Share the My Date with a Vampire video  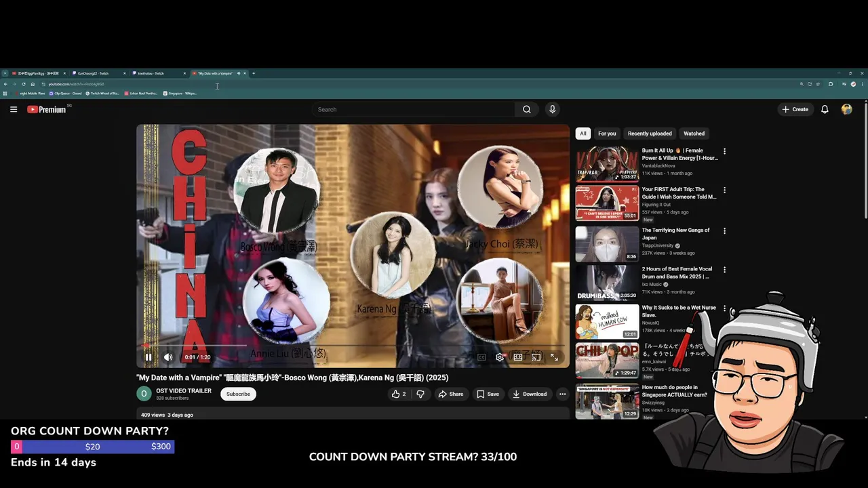click(x=450, y=394)
